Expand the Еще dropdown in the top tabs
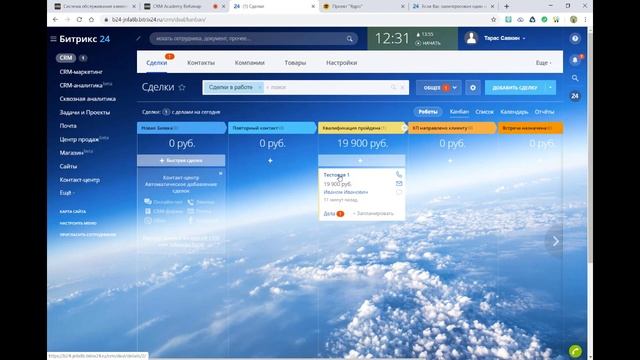 click(x=544, y=63)
